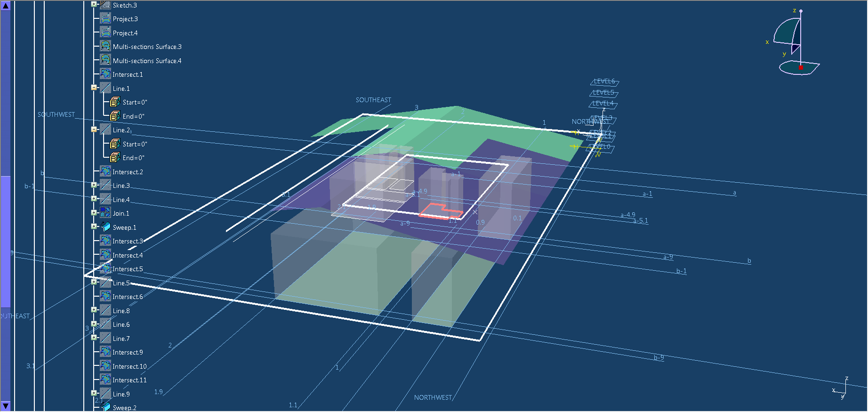
Task: Click the b-9 grid line label
Action: point(659,357)
